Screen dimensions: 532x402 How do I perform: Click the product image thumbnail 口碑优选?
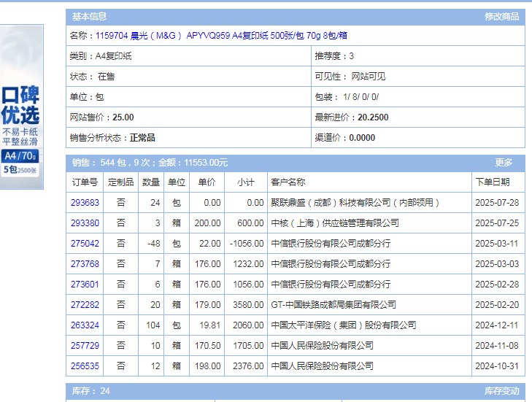(x=21, y=107)
